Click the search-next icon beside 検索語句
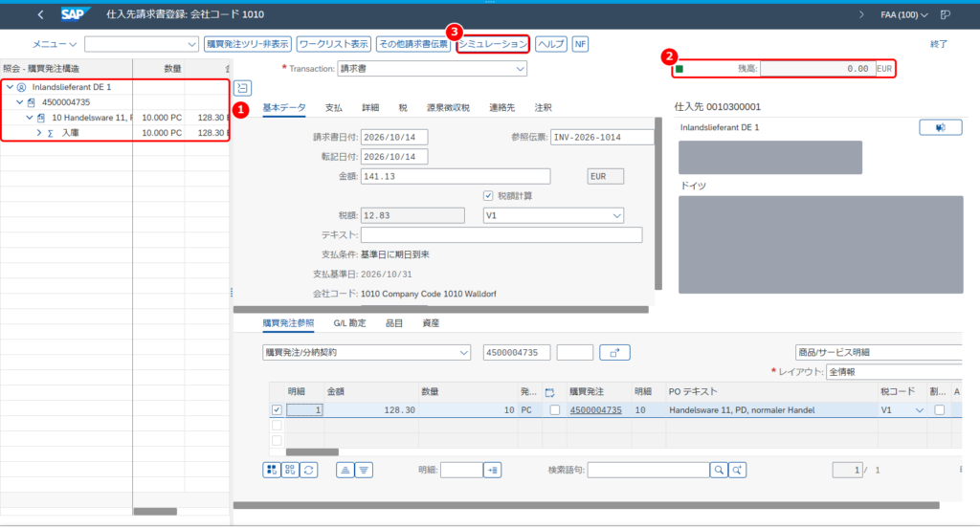980x528 pixels. click(737, 470)
